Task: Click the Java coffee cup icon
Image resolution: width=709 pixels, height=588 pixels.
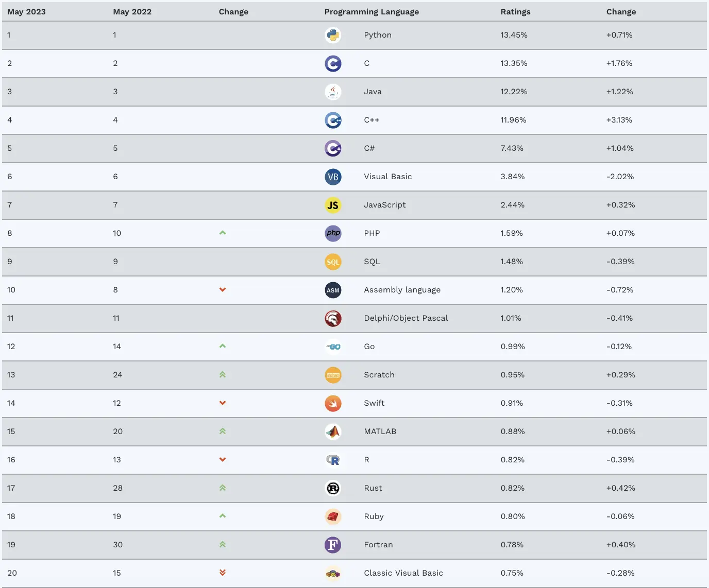Action: [333, 92]
